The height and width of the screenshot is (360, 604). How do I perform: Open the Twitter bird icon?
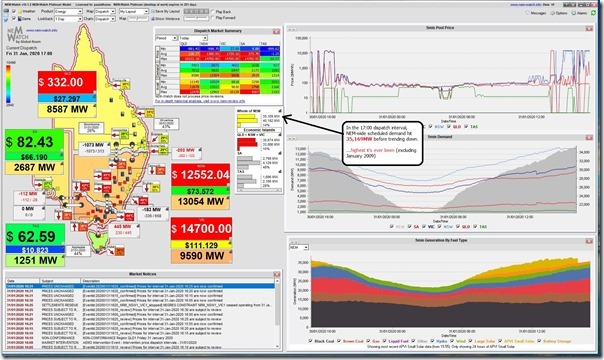coord(6,18)
